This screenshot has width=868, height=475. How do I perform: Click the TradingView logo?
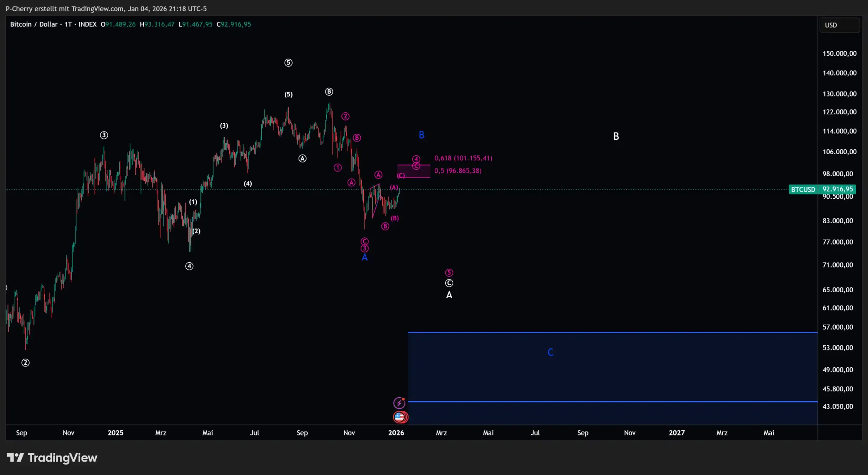[x=53, y=458]
